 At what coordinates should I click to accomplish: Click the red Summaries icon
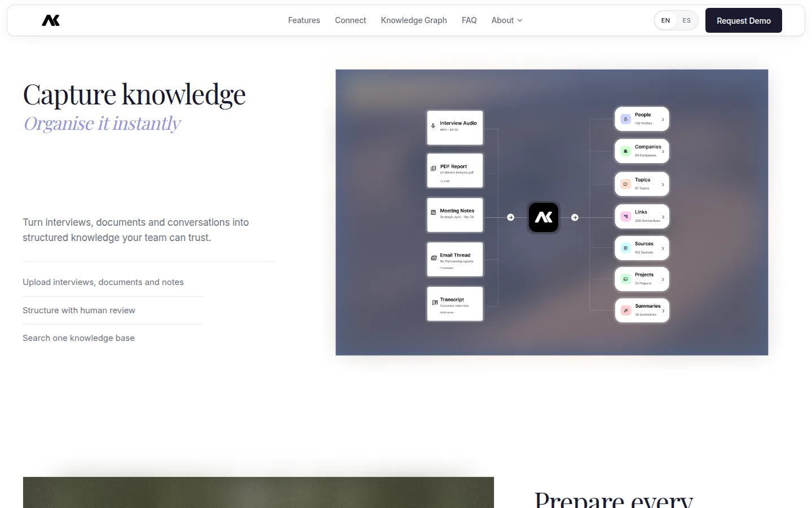click(625, 310)
